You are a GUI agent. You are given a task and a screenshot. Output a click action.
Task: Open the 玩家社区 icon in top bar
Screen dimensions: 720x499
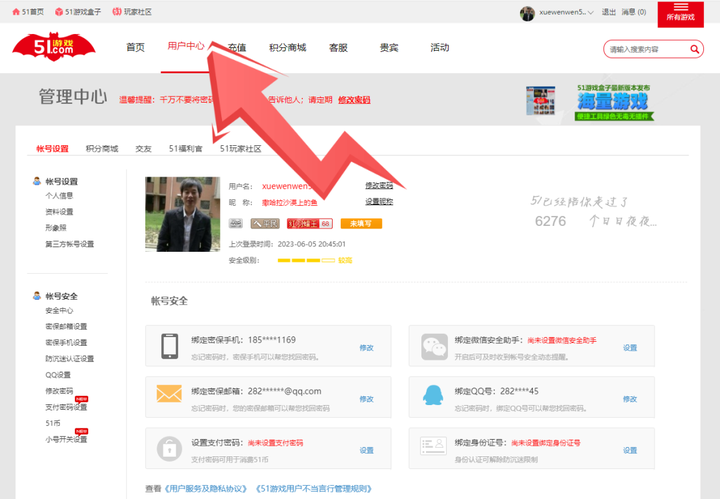(x=117, y=11)
